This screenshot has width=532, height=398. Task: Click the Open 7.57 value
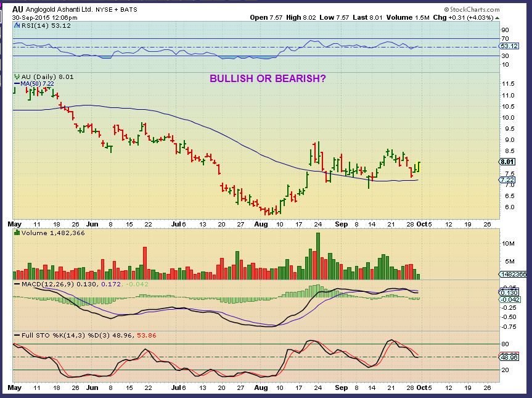(x=266, y=18)
